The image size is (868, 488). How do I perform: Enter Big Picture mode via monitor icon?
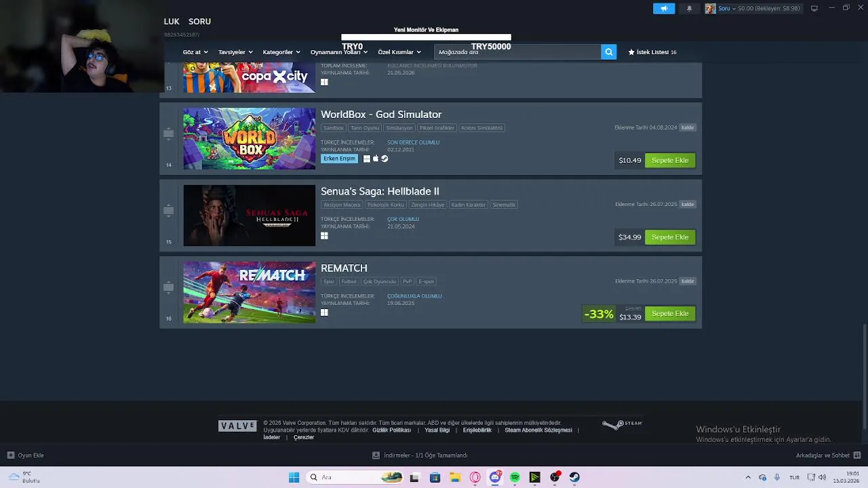[x=814, y=8]
